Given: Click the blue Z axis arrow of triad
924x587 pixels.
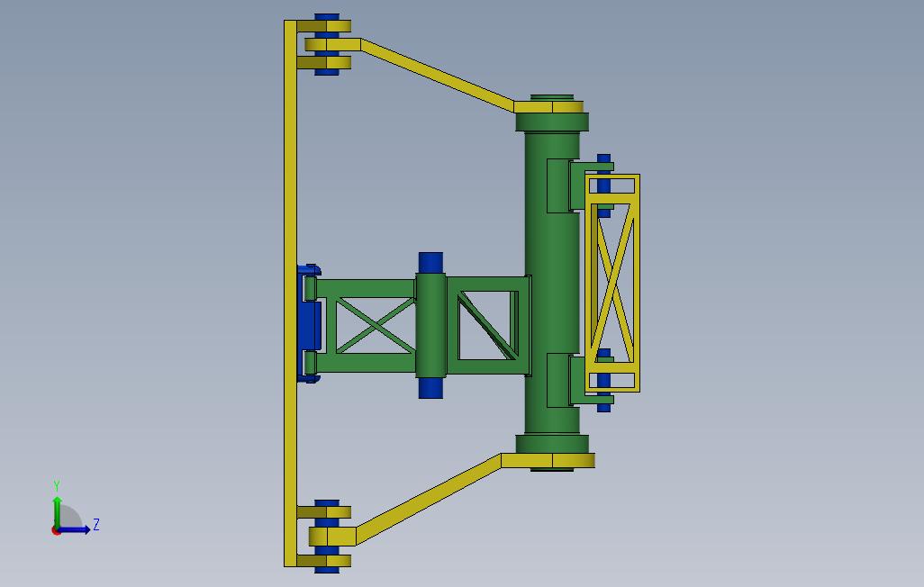Looking at the screenshot, I should [75, 529].
